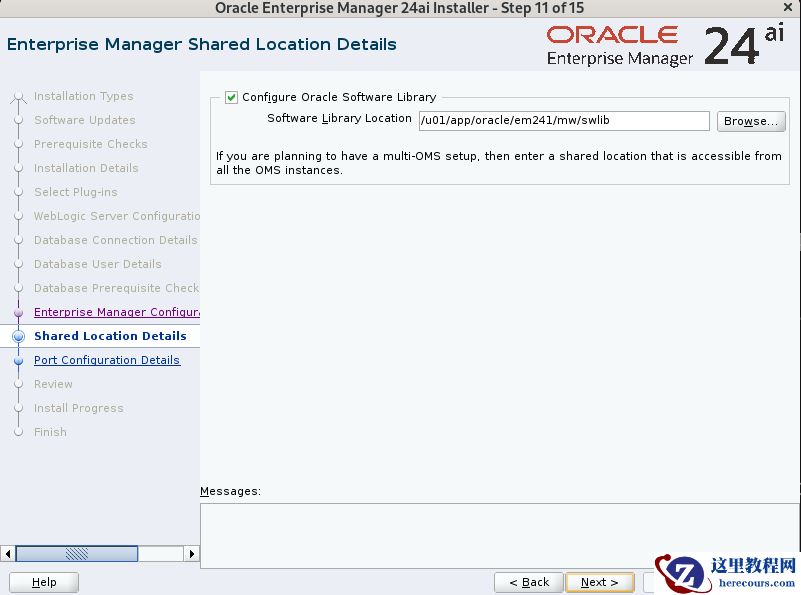Open Port Configuration Details step link
Image resolution: width=801 pixels, height=595 pixels.
[107, 360]
